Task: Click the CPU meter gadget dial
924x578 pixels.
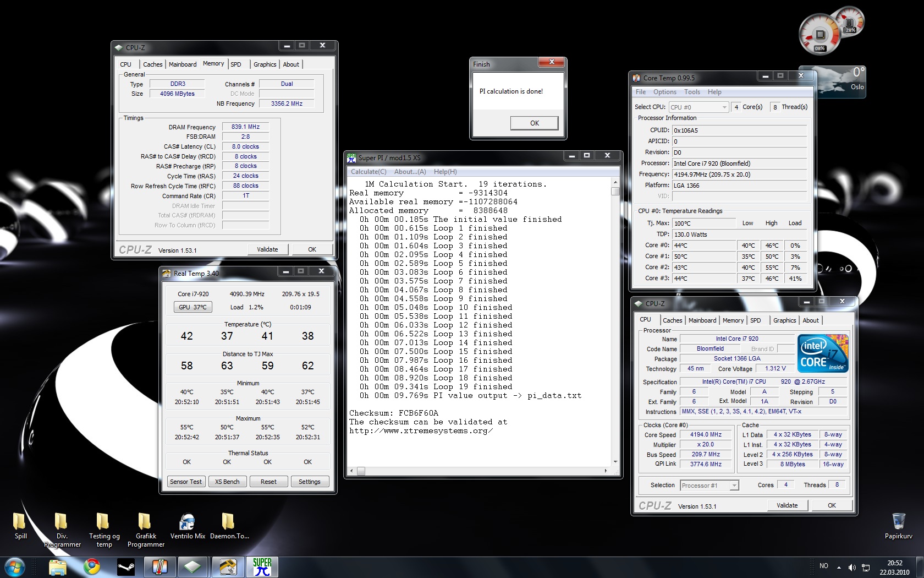Action: click(820, 34)
